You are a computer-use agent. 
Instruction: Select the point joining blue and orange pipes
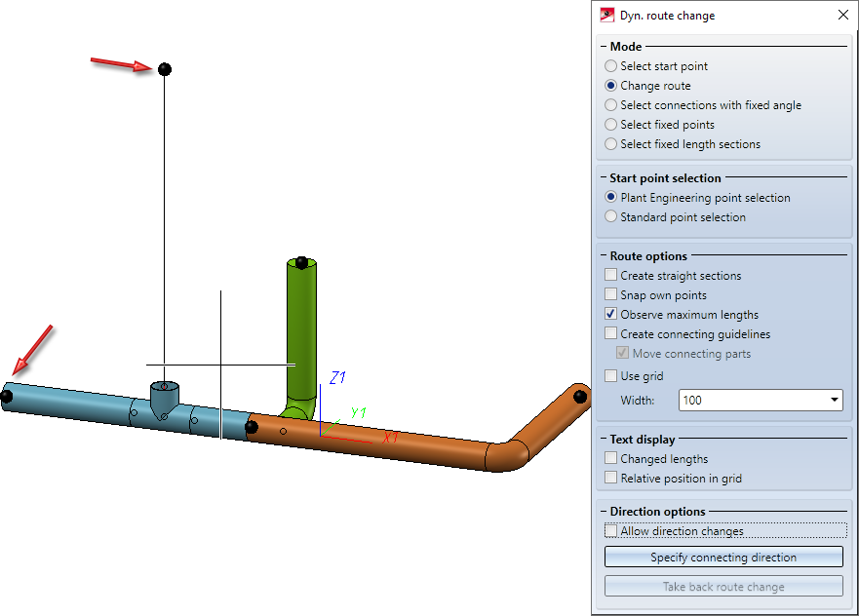click(x=252, y=427)
